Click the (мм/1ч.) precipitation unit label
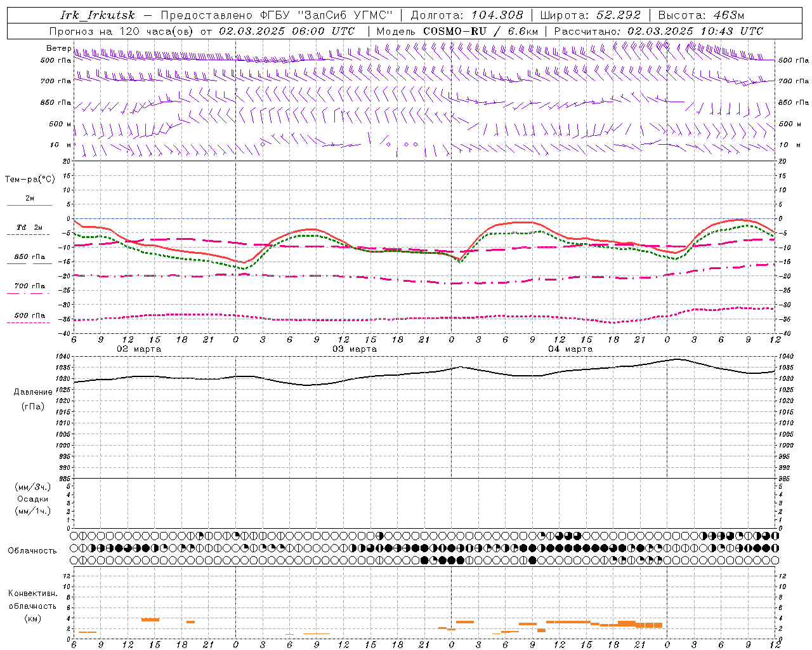The height and width of the screenshot is (650, 812). (33, 511)
